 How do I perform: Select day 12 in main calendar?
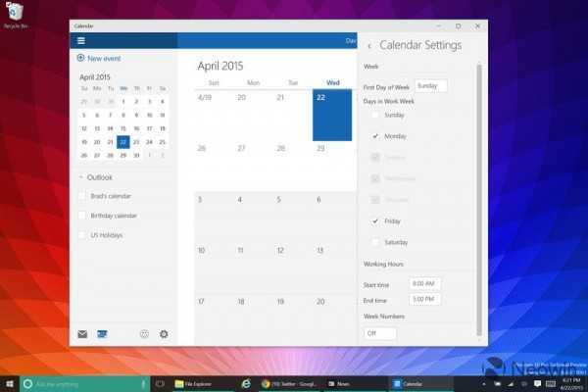tap(293, 269)
